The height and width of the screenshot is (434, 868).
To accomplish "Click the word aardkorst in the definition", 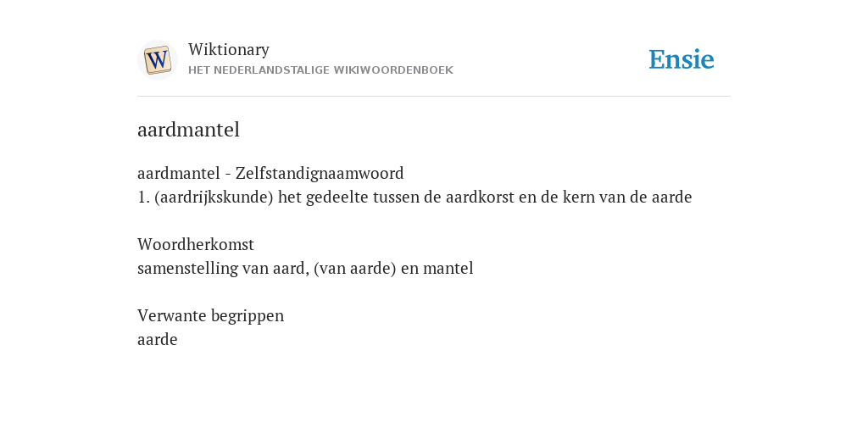I will pos(480,197).
